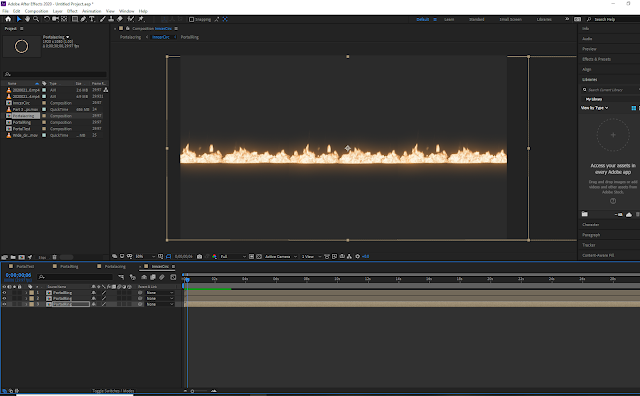Click the timeline zoom slider
640x396 pixels.
200,391
